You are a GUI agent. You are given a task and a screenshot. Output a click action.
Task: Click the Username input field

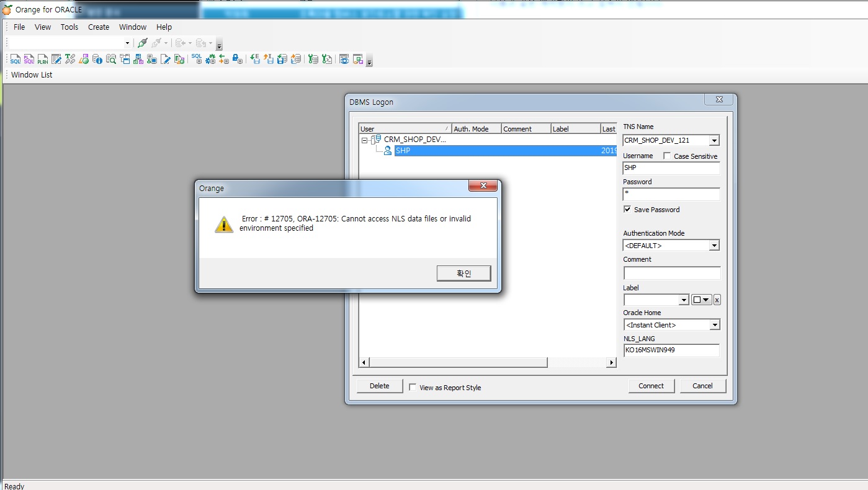671,168
